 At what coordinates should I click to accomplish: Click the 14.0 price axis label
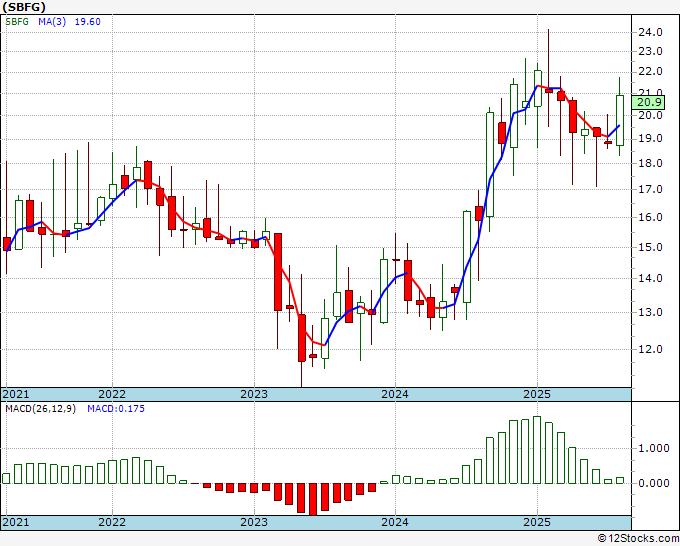tap(650, 278)
